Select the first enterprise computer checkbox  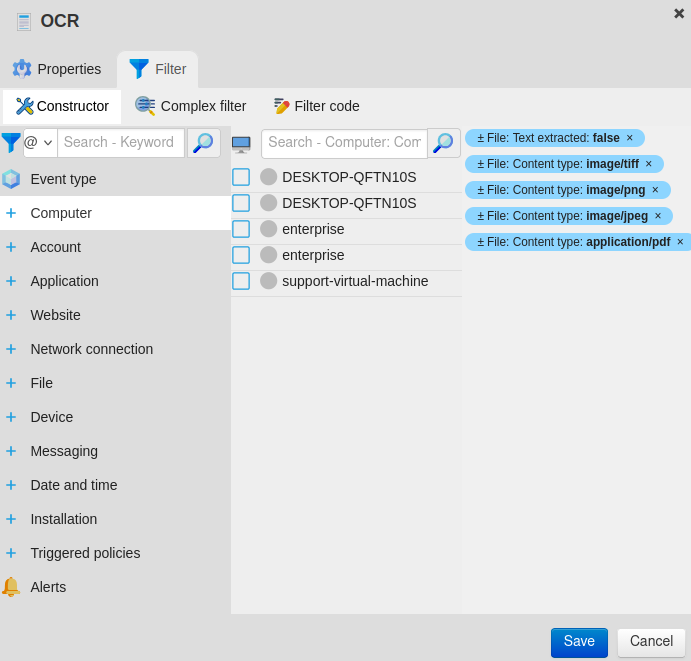pos(241,229)
